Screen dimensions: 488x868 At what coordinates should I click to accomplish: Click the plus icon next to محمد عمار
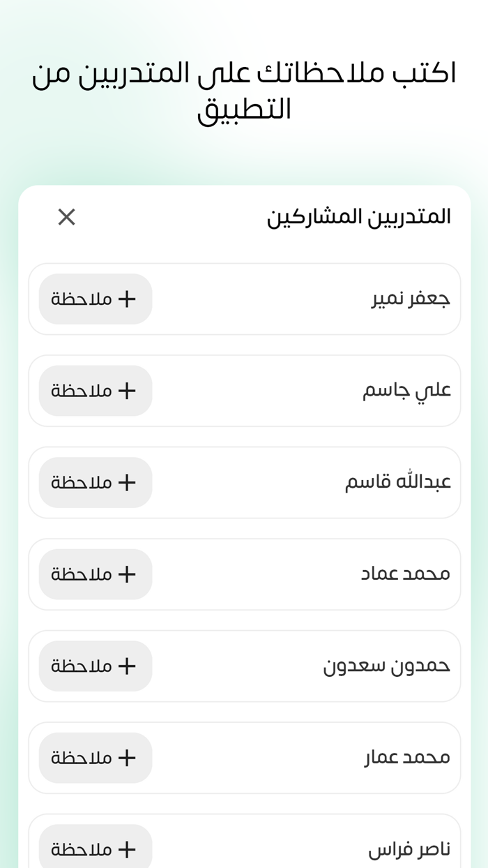126,758
